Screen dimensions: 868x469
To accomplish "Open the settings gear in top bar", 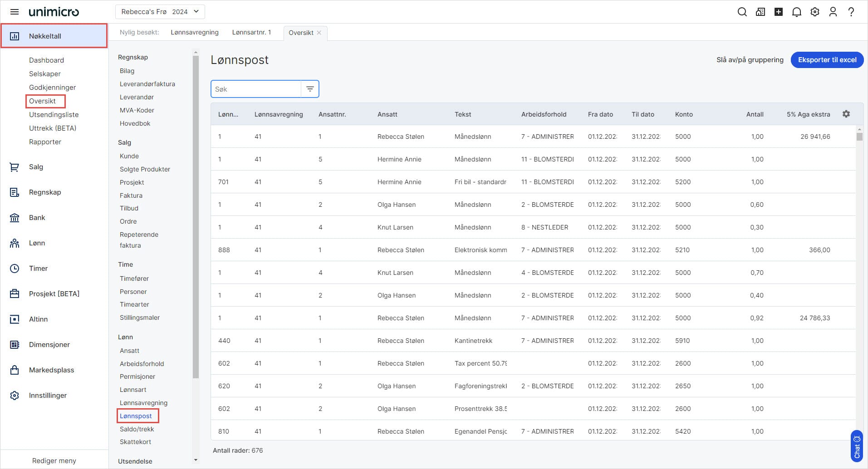I will point(814,12).
